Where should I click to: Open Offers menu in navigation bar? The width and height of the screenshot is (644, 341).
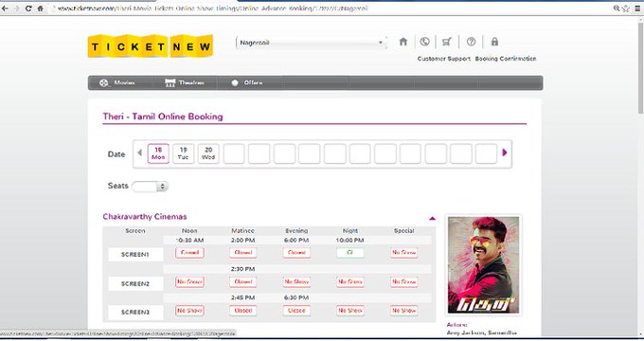[x=246, y=82]
